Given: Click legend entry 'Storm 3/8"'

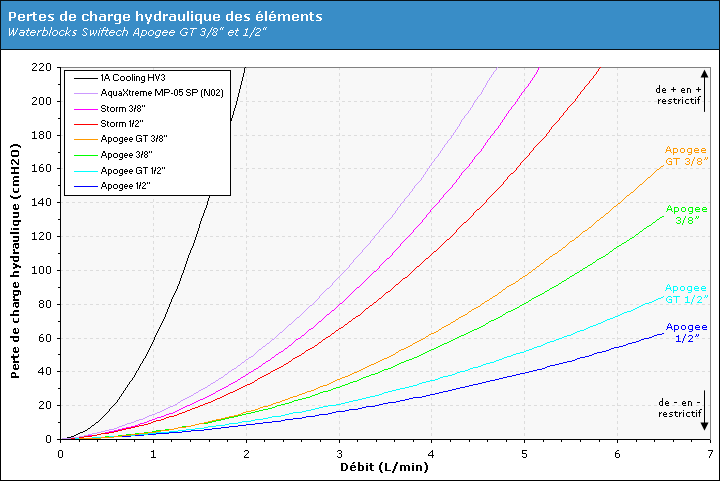Looking at the screenshot, I should (123, 109).
